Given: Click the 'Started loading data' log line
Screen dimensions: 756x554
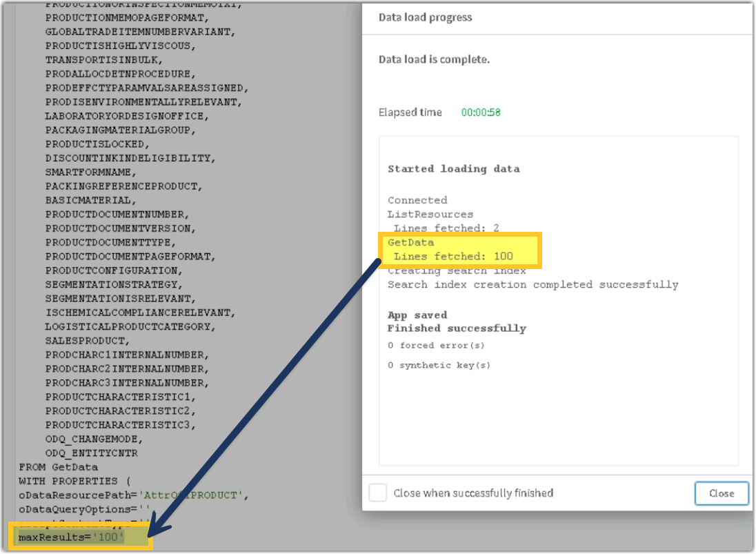Looking at the screenshot, I should [453, 168].
